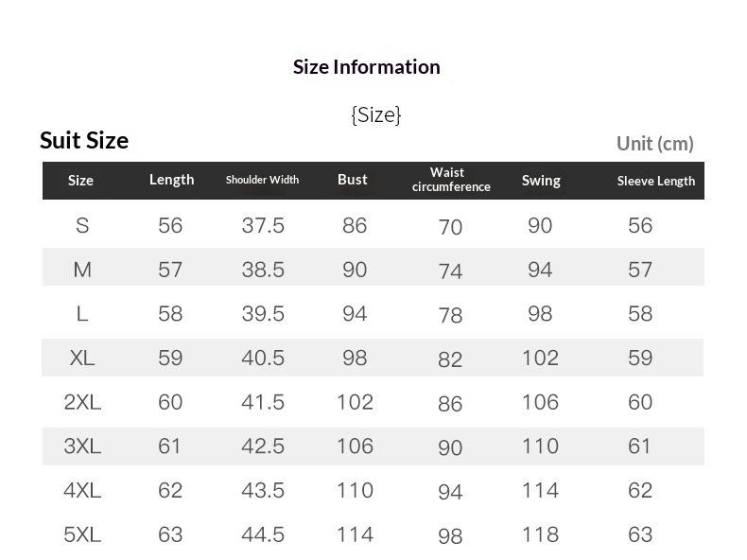The image size is (747, 560).
Task: Select the Size column header
Action: (81, 181)
